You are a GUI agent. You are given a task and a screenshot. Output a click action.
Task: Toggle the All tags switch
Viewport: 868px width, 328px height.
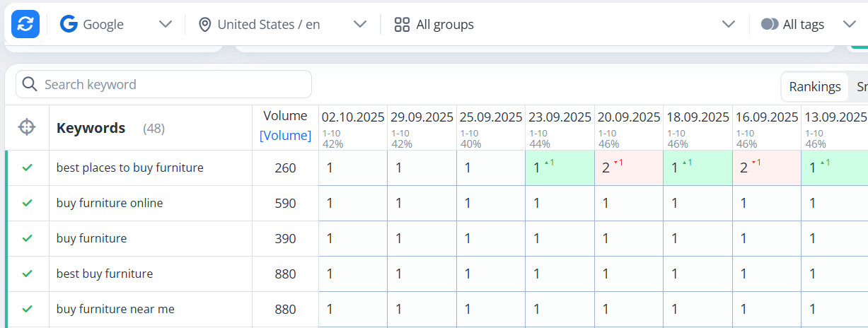(x=770, y=24)
